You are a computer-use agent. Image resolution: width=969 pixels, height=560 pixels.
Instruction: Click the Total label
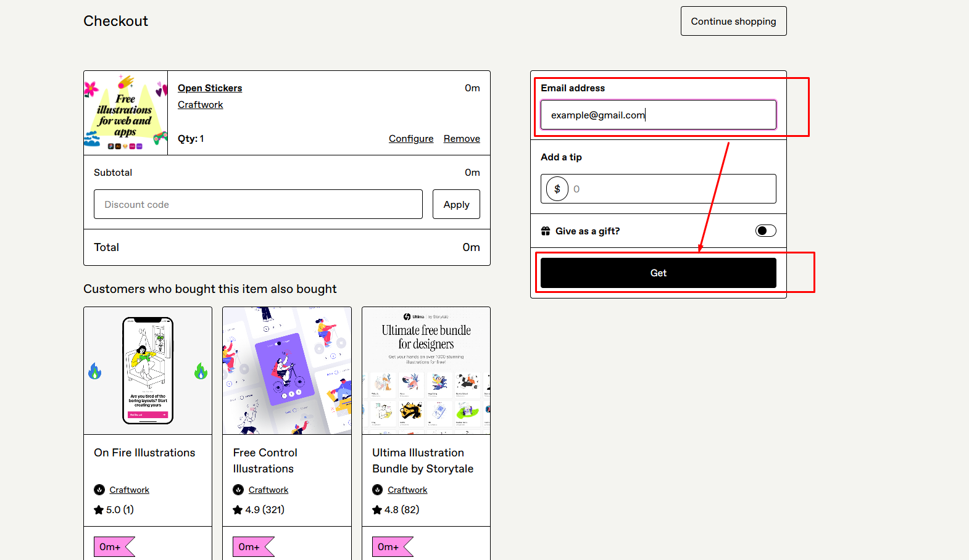tap(106, 247)
